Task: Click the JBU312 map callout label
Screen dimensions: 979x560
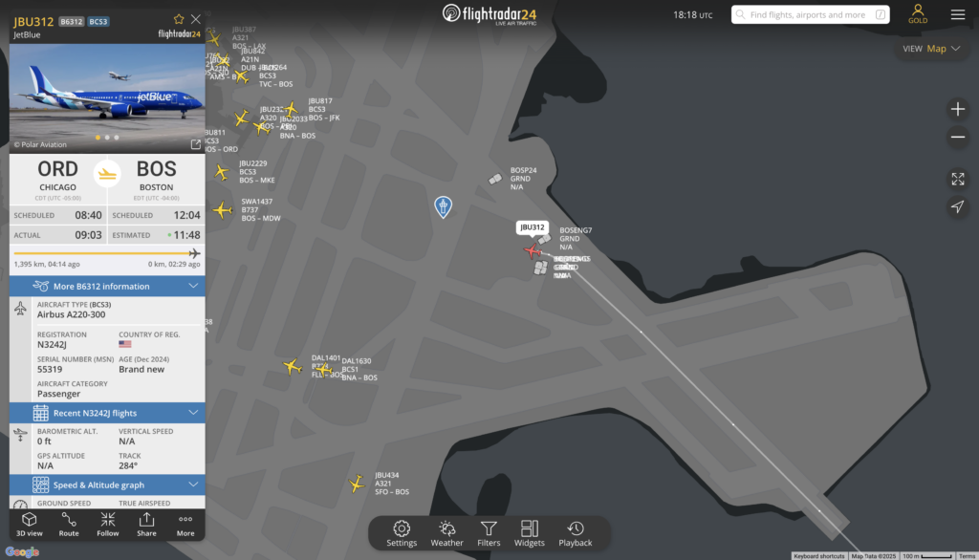Action: click(532, 227)
